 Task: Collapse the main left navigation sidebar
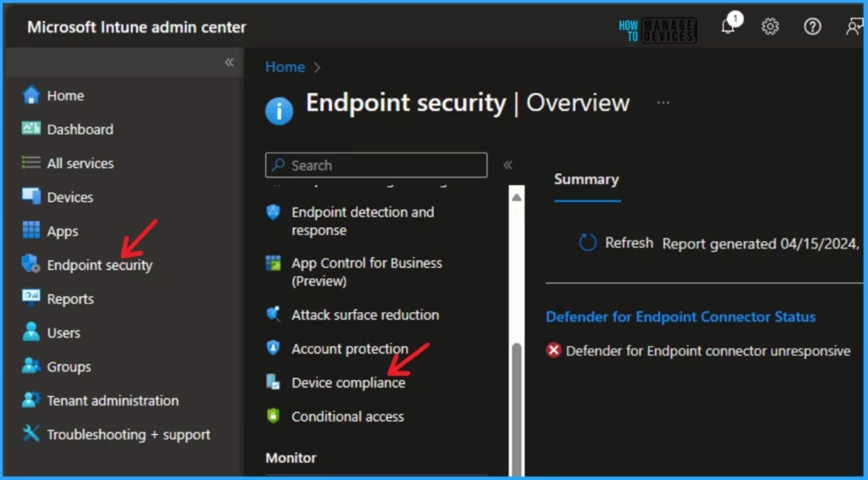coord(229,62)
